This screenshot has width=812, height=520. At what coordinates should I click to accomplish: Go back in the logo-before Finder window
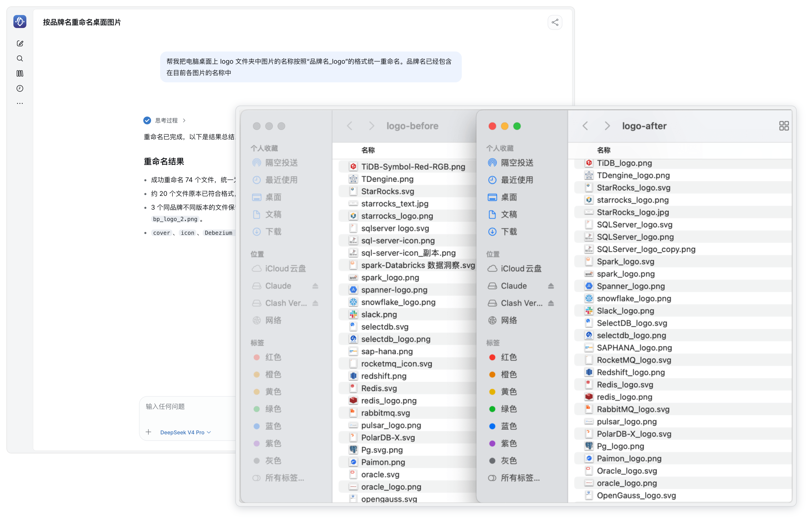pyautogui.click(x=350, y=126)
